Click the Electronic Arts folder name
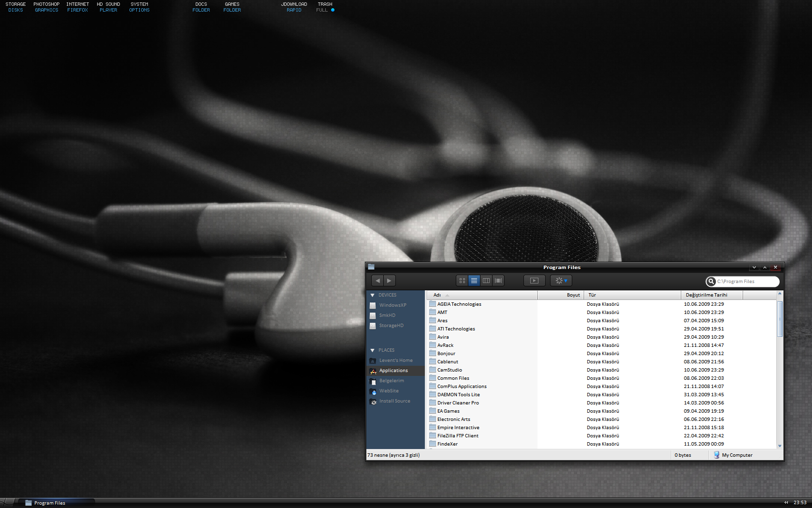 (x=453, y=419)
